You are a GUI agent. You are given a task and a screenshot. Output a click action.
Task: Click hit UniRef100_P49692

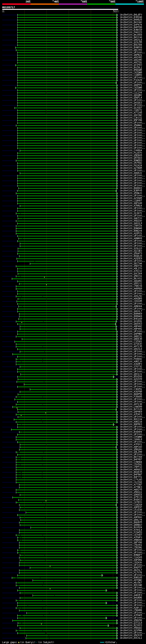131,359
